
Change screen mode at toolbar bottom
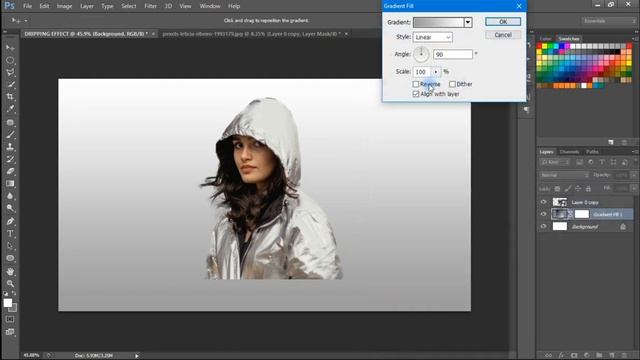(x=10, y=332)
